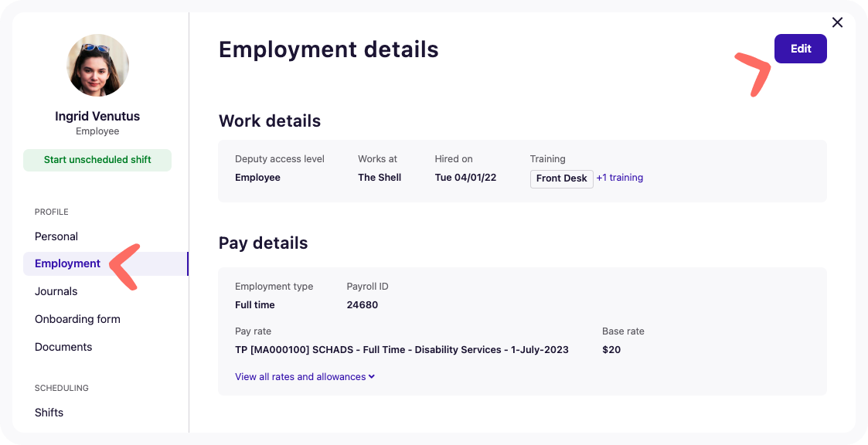Open the Documents section
Image resolution: width=868 pixels, height=445 pixels.
click(63, 347)
